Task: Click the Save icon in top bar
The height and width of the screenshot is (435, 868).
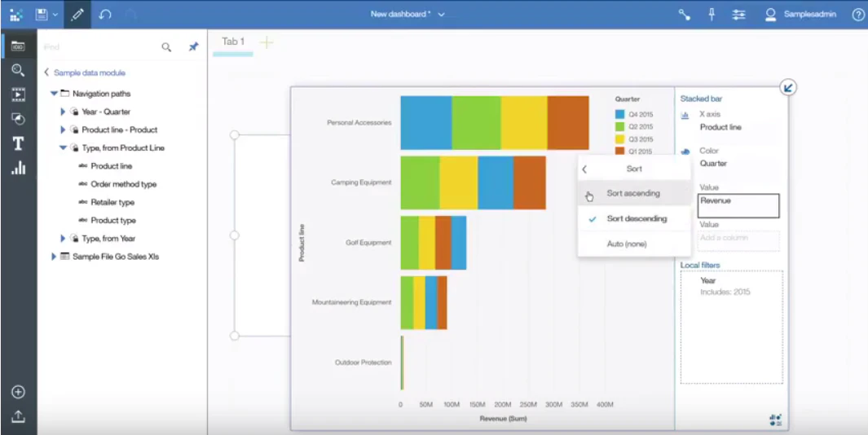Action: 41,15
